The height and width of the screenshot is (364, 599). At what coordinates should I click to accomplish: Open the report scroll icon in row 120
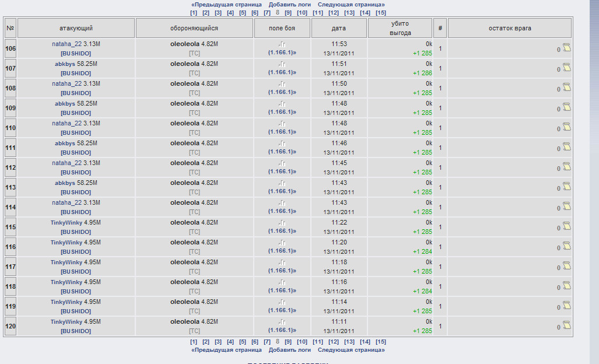pos(566,325)
